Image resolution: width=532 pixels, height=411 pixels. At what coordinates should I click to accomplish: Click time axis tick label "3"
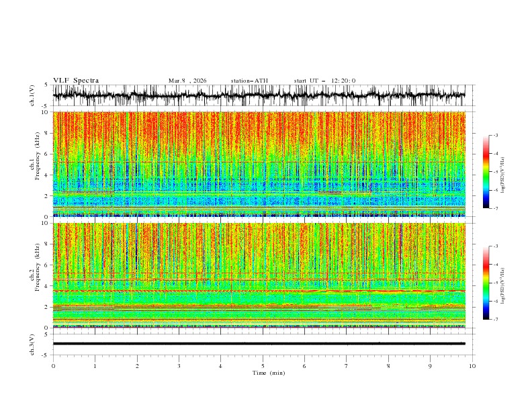click(179, 366)
